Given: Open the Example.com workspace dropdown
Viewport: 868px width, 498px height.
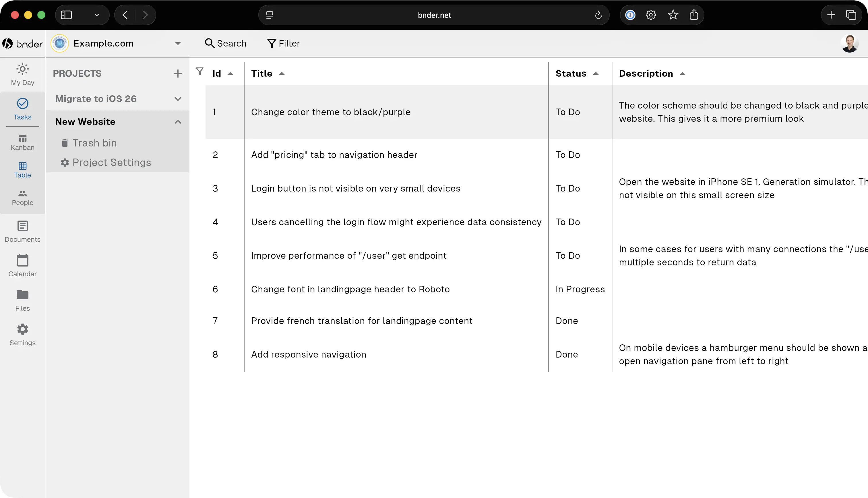Looking at the screenshot, I should (x=178, y=43).
